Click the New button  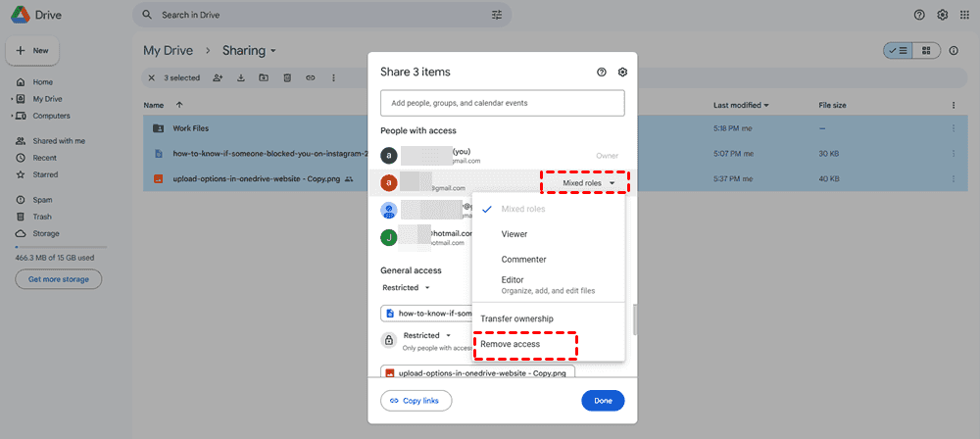[x=32, y=51]
